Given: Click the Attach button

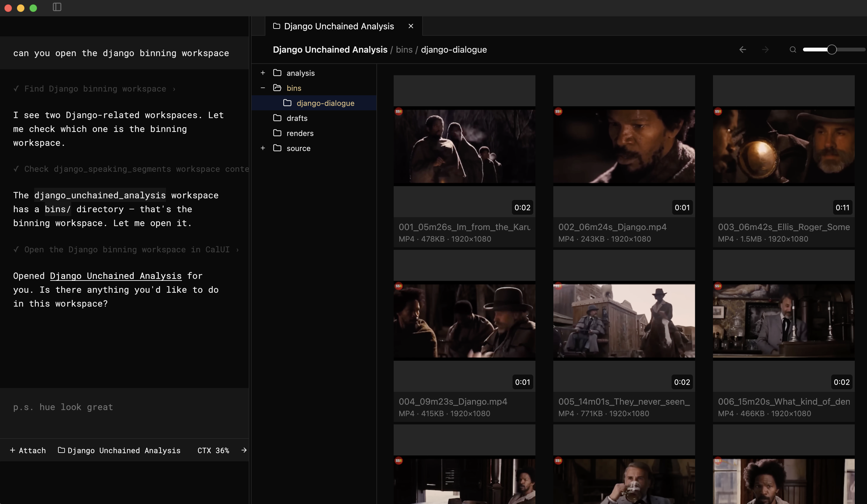Looking at the screenshot, I should (x=28, y=450).
